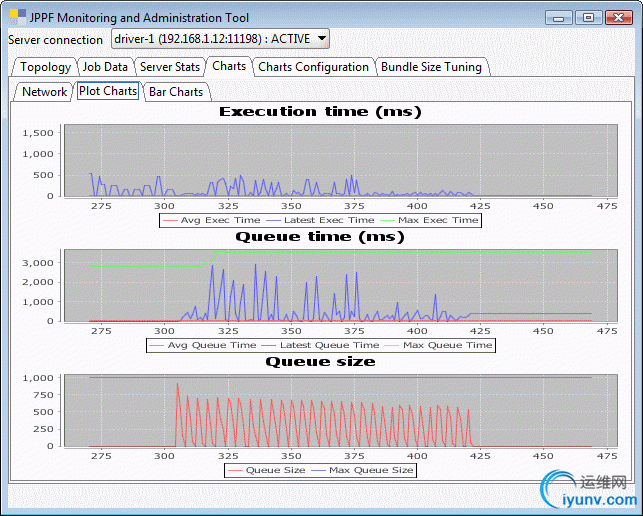Switch to the Bar Charts sub-tab
This screenshot has width=643, height=516.
(x=176, y=92)
